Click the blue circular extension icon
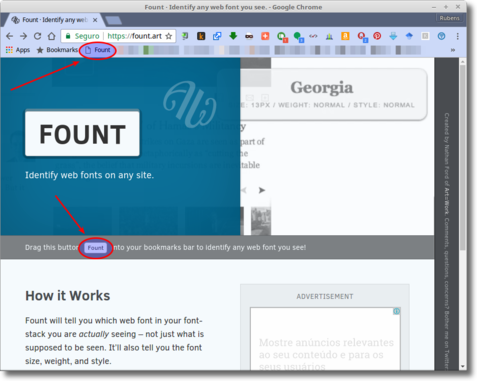Image resolution: width=477 pixels, height=381 pixels. pos(441,36)
